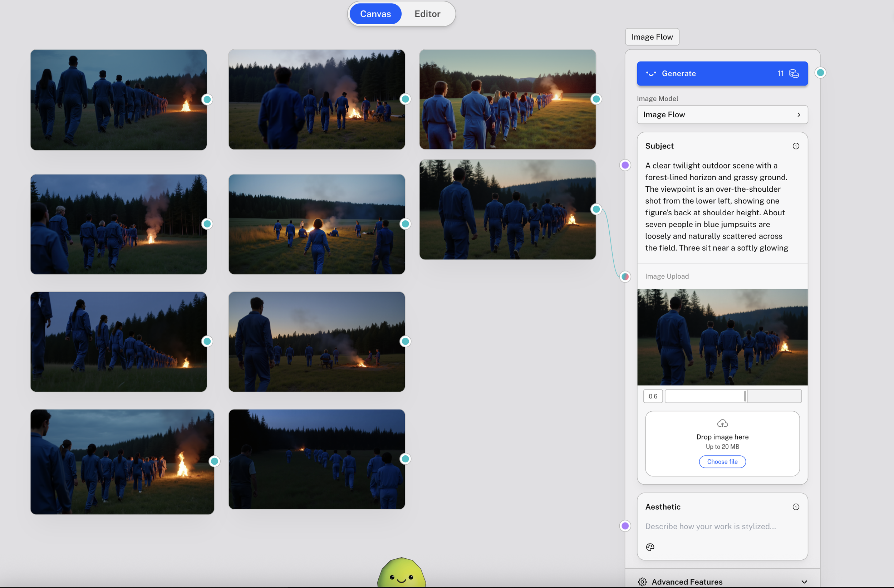Screen dimensions: 894x588
Task: Click the Choose file button
Action: (722, 462)
